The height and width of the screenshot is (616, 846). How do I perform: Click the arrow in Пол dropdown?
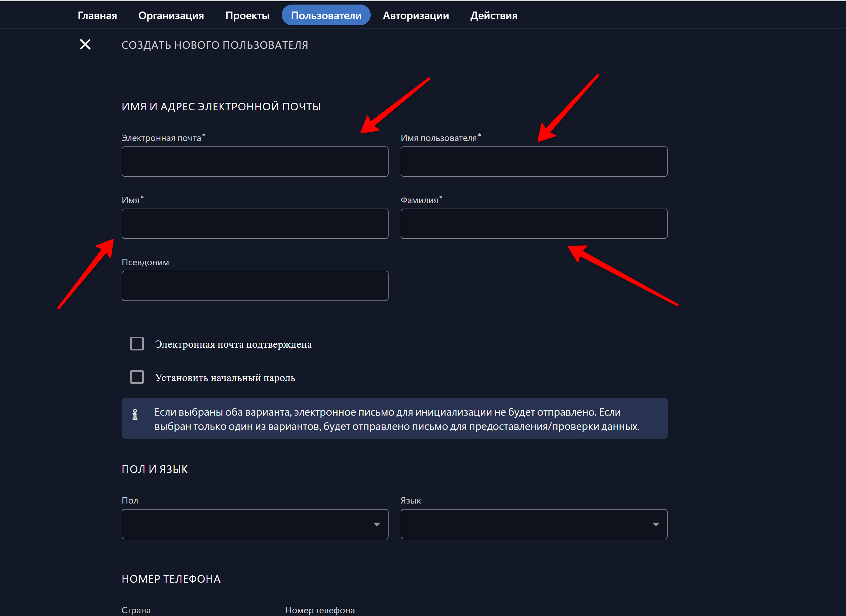tap(376, 524)
